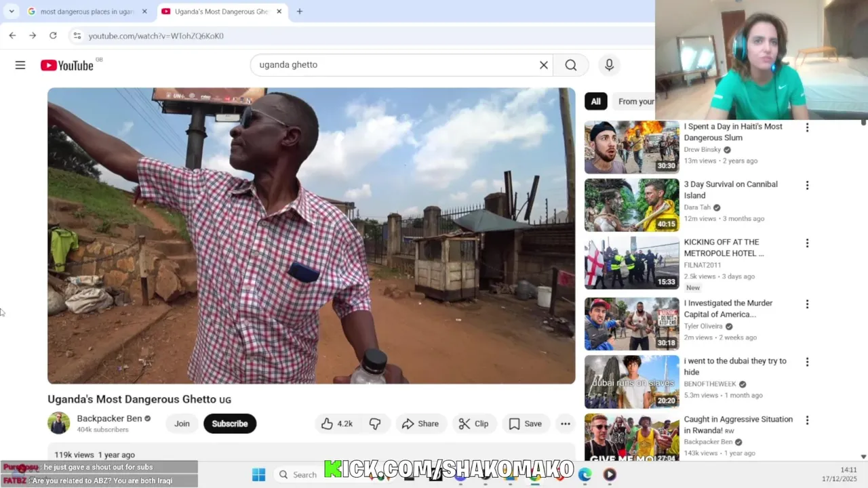Close the 'Uganda's Most Dangerous Ghetto' tab
Screen dimensions: 868x488
click(x=279, y=12)
